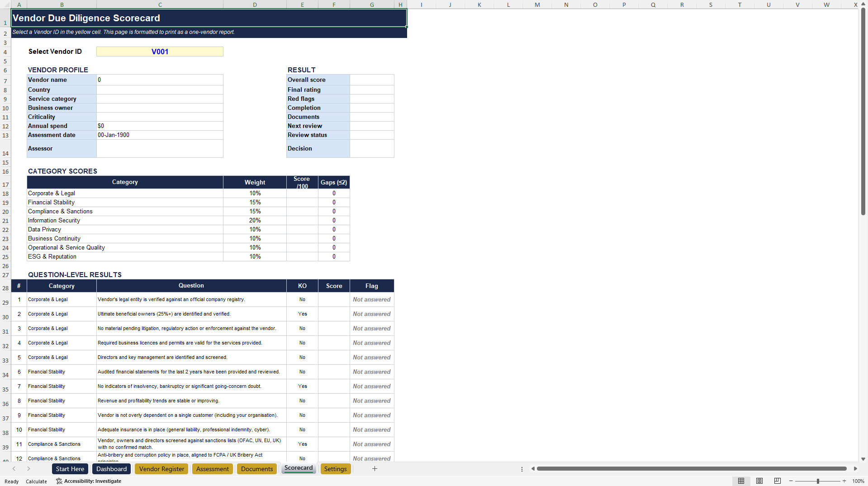The image size is (868, 486).
Task: Switch to Normal view icon
Action: tap(741, 481)
